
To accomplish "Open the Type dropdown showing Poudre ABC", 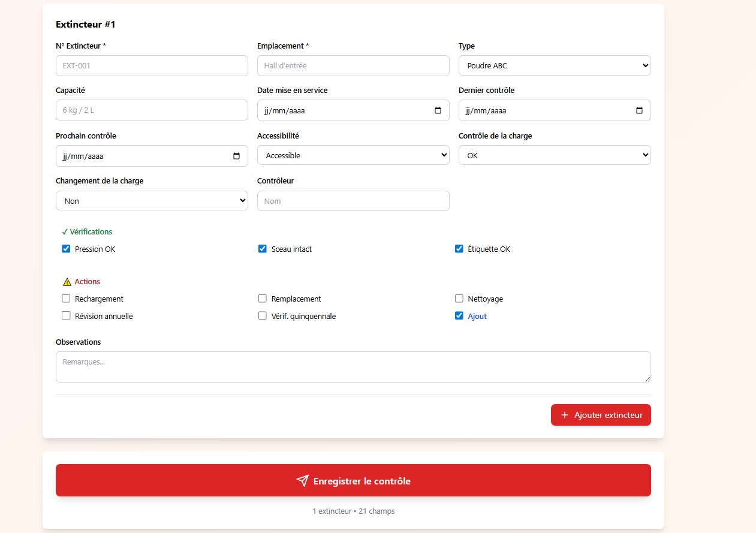I will 553,65.
